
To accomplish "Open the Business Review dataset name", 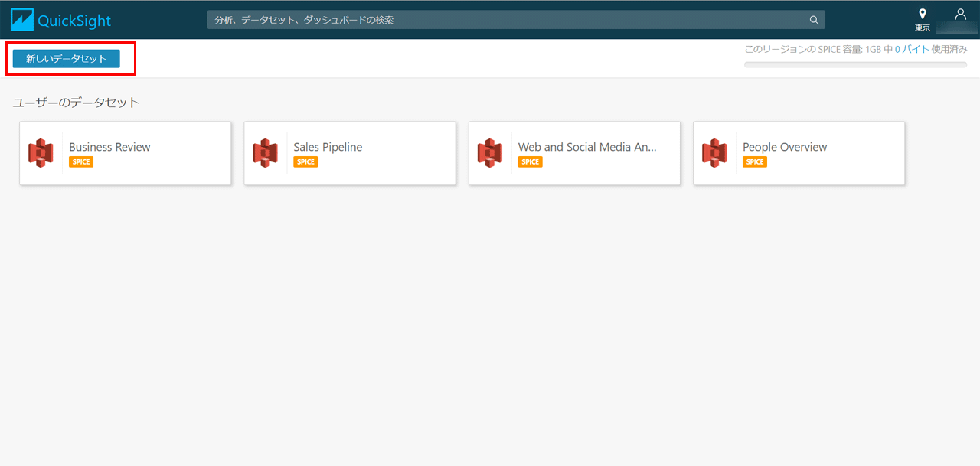I will [109, 147].
